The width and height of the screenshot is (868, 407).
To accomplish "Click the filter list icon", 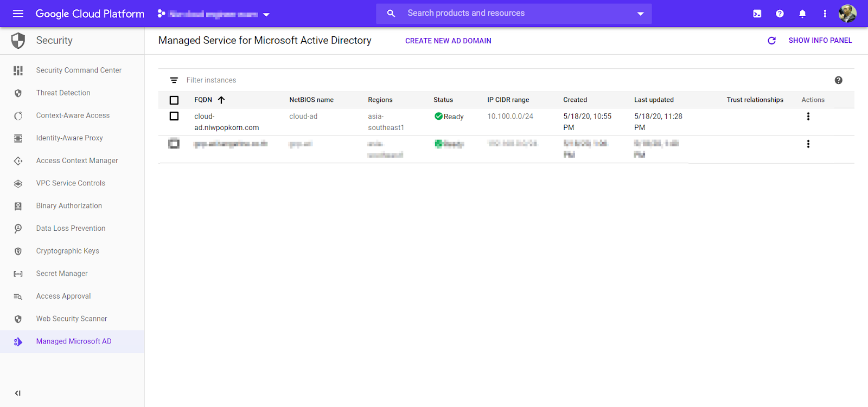I will coord(174,80).
